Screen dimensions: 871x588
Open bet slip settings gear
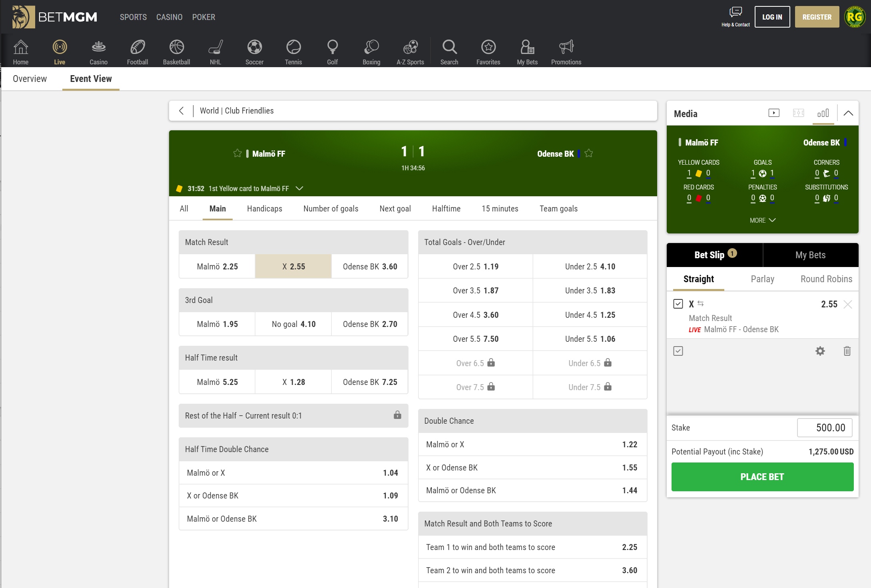tap(820, 351)
